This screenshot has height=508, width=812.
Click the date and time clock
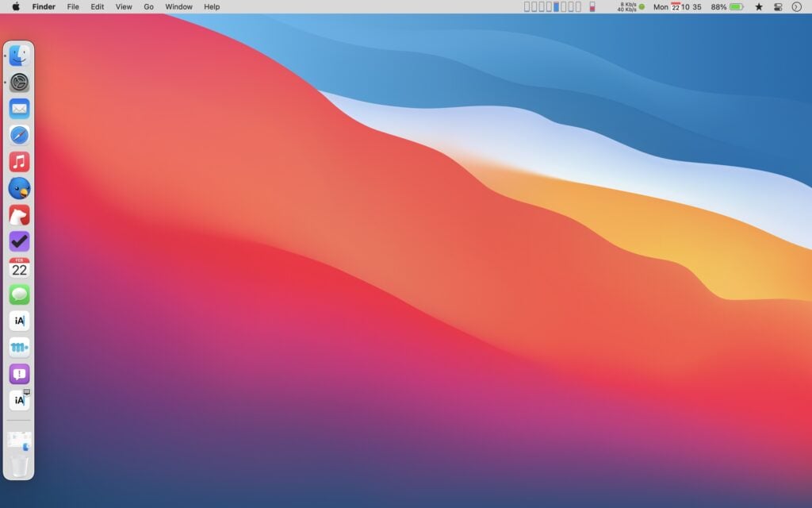(677, 6)
